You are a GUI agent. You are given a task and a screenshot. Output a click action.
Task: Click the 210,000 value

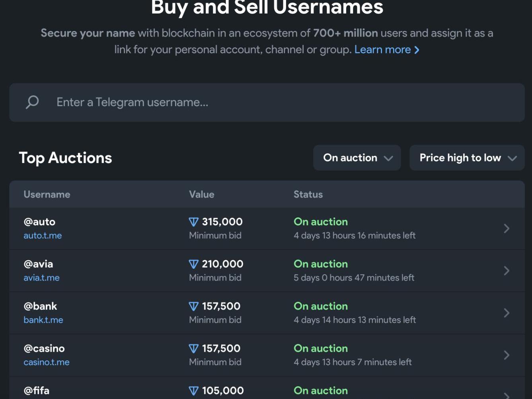[x=222, y=264]
